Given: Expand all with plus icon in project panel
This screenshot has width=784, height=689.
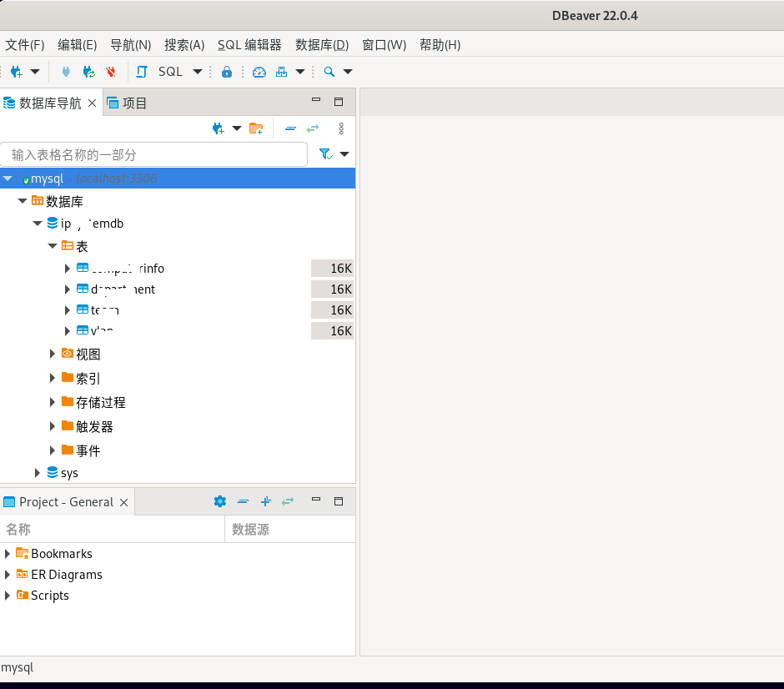Looking at the screenshot, I should pyautogui.click(x=266, y=501).
